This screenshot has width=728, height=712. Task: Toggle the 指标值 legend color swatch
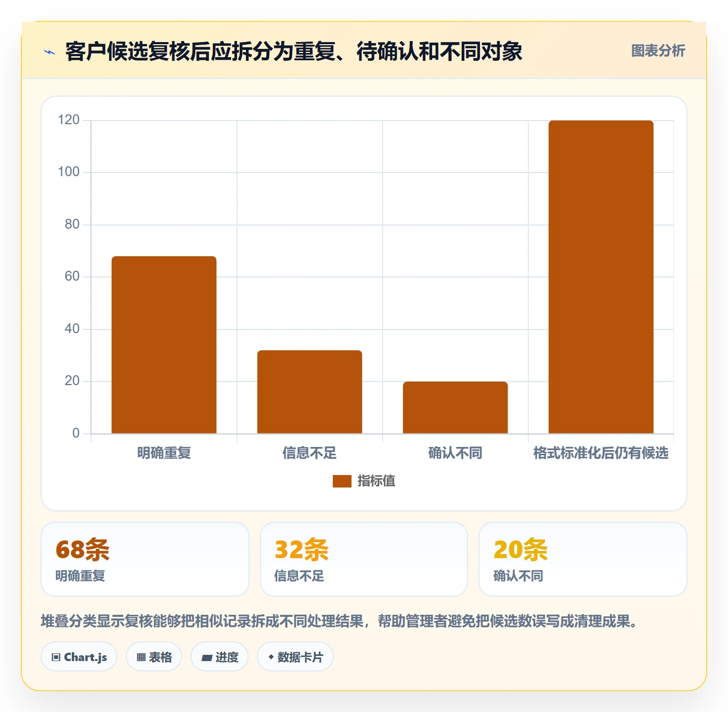click(x=342, y=481)
